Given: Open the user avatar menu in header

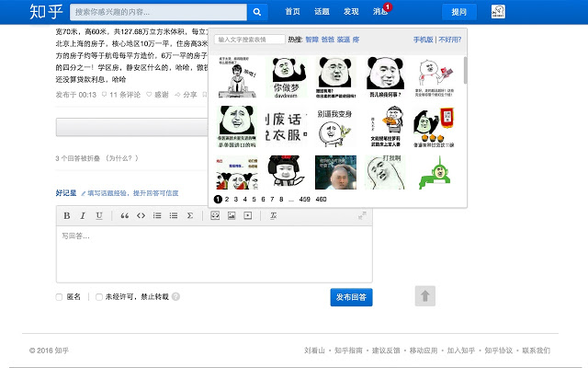Looking at the screenshot, I should tap(498, 12).
